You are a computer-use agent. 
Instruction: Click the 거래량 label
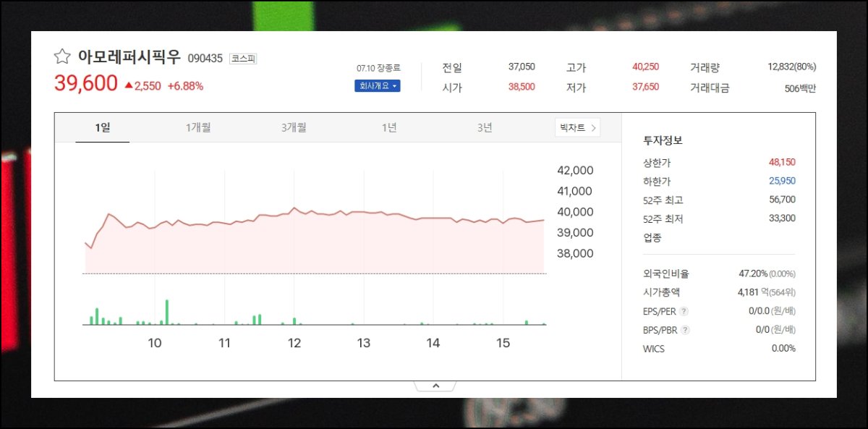coord(705,67)
